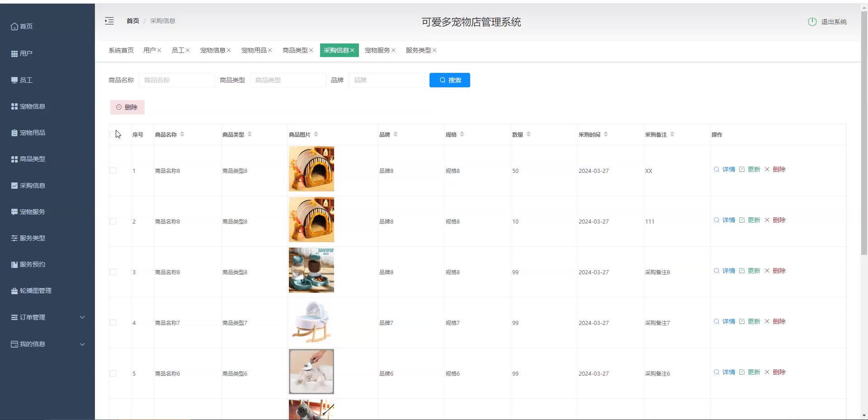Image resolution: width=868 pixels, height=420 pixels.
Task: Focus the 品牌 search field
Action: click(387, 80)
